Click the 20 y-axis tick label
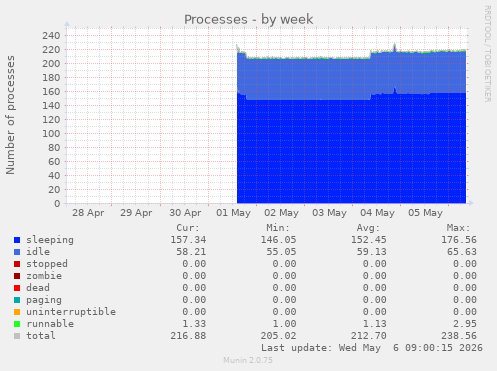Image resolution: width=497 pixels, height=371 pixels. click(x=54, y=190)
